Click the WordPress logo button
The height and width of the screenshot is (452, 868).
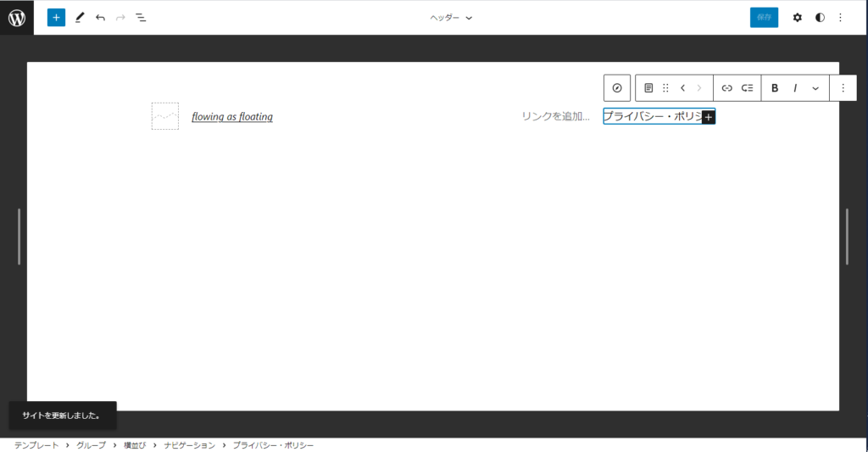pyautogui.click(x=17, y=17)
